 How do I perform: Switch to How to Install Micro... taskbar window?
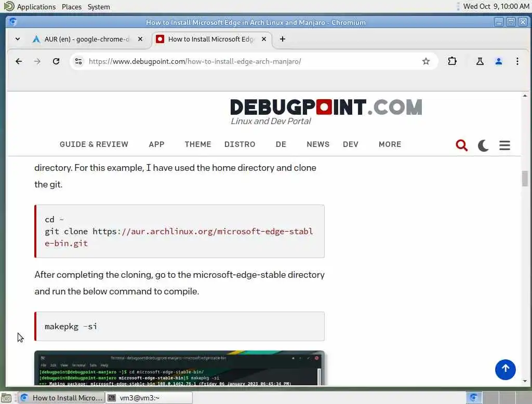point(62,398)
